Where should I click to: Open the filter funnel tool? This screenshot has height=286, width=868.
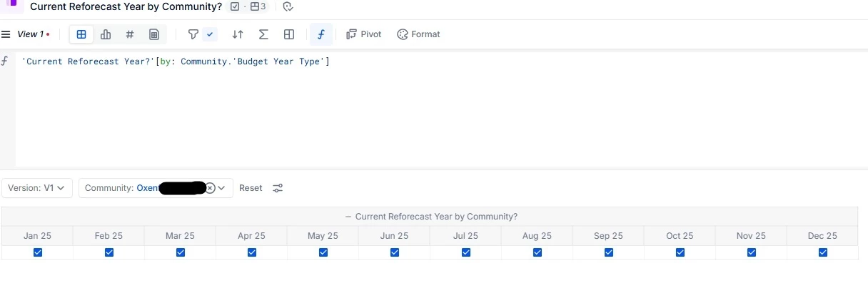193,34
